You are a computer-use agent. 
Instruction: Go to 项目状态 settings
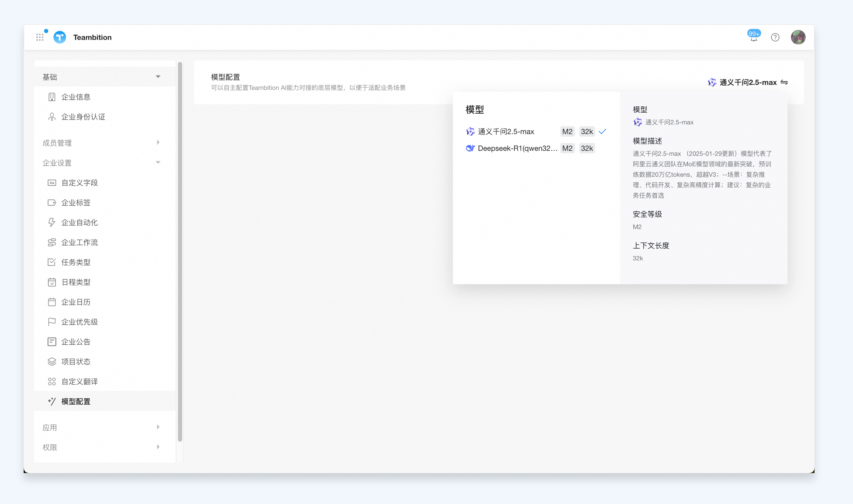tap(105, 361)
